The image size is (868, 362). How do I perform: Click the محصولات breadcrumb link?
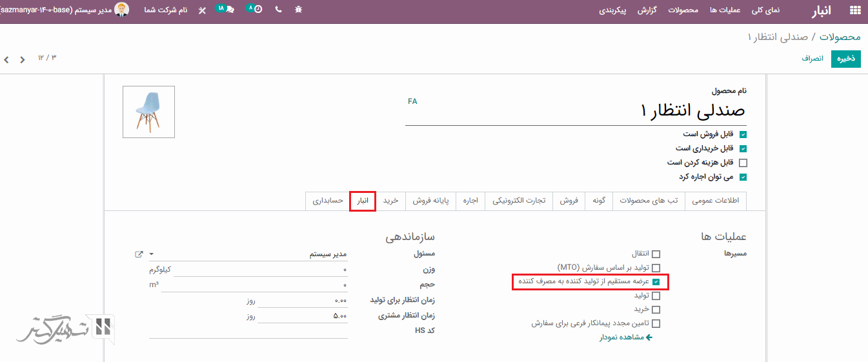(x=840, y=37)
